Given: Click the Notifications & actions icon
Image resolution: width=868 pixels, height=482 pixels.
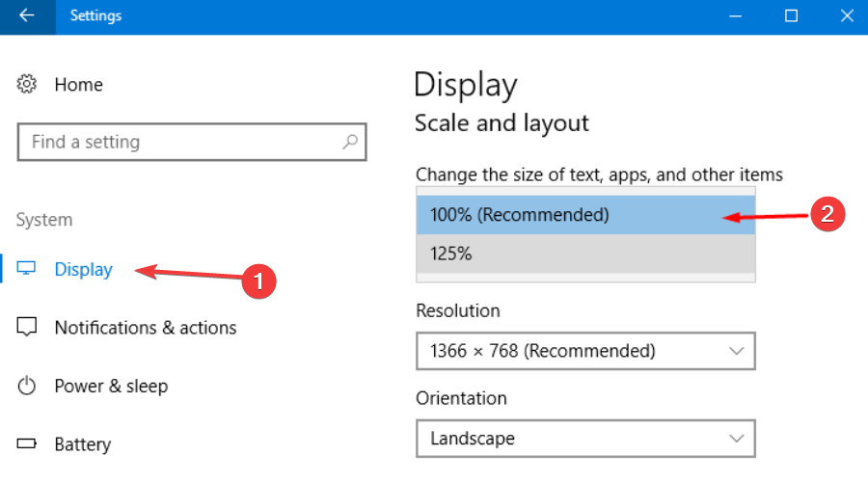Looking at the screenshot, I should (27, 328).
